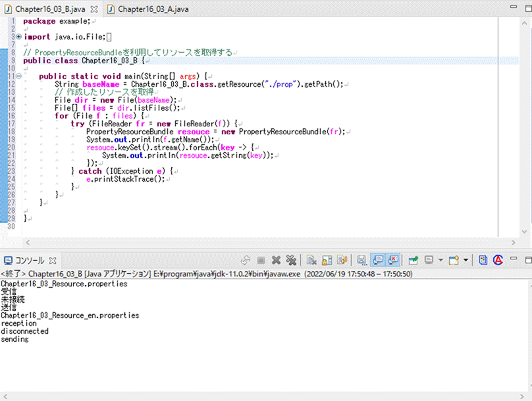Toggle Word Wrap in the console
This screenshot has width=532, height=401.
342,260
